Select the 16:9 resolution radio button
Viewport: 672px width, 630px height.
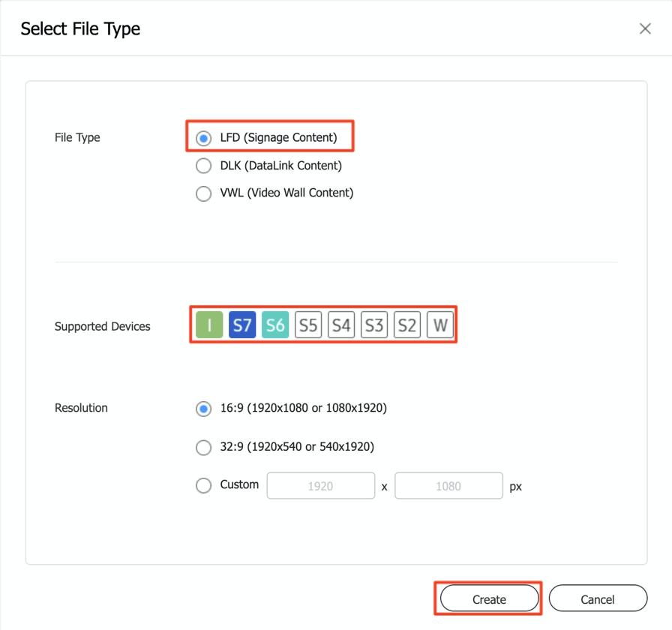tap(203, 409)
